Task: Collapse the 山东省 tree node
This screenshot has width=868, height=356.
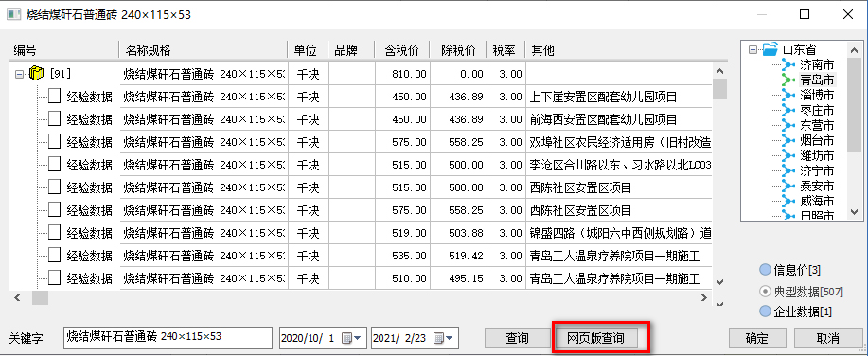Action: [753, 50]
